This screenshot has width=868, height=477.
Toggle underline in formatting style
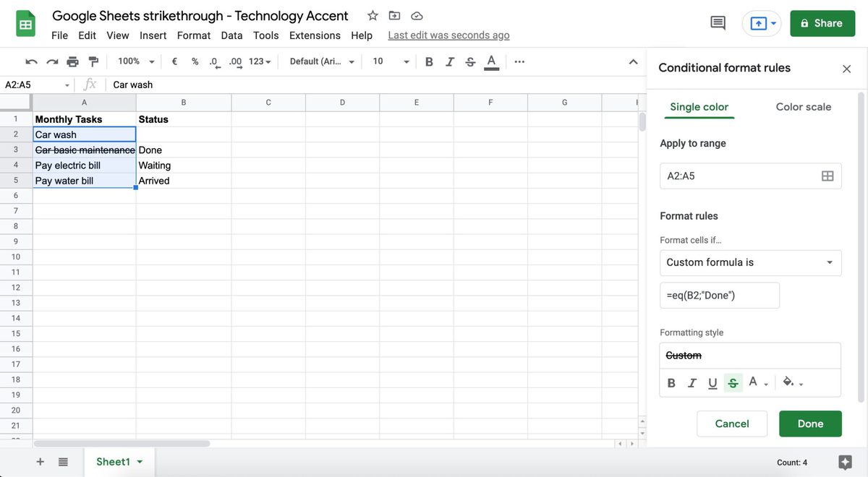point(712,383)
